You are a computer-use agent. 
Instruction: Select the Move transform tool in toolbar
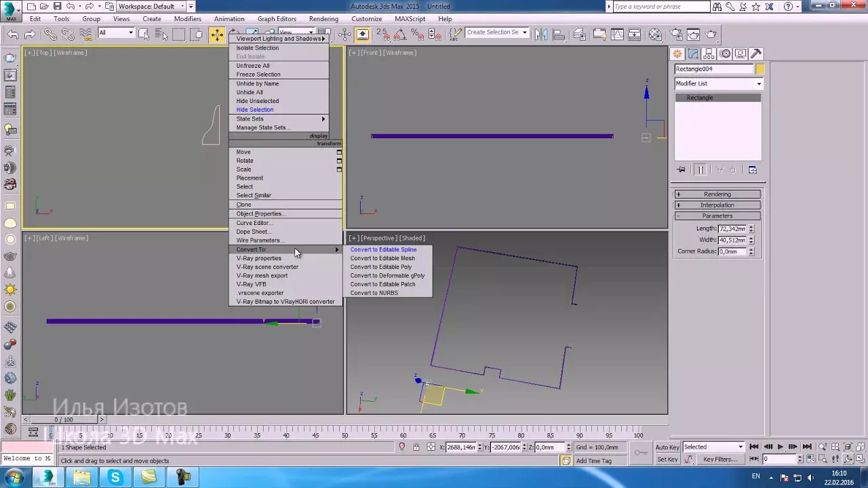216,35
